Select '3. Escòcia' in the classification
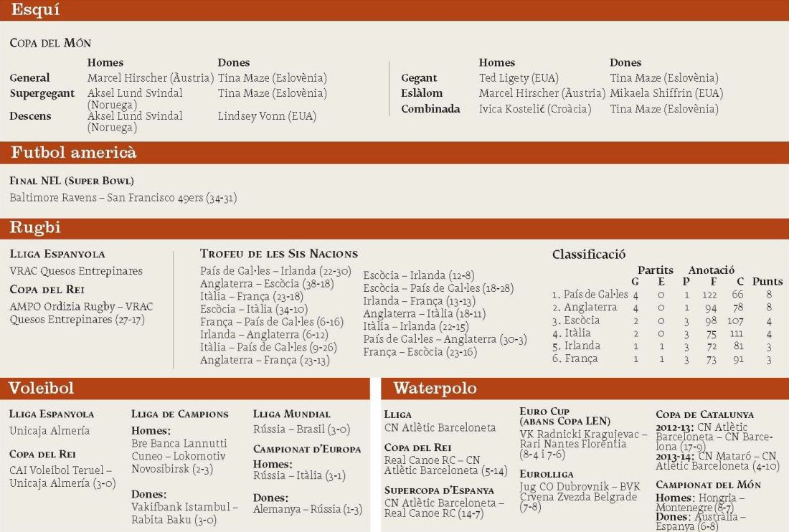 coord(576,320)
